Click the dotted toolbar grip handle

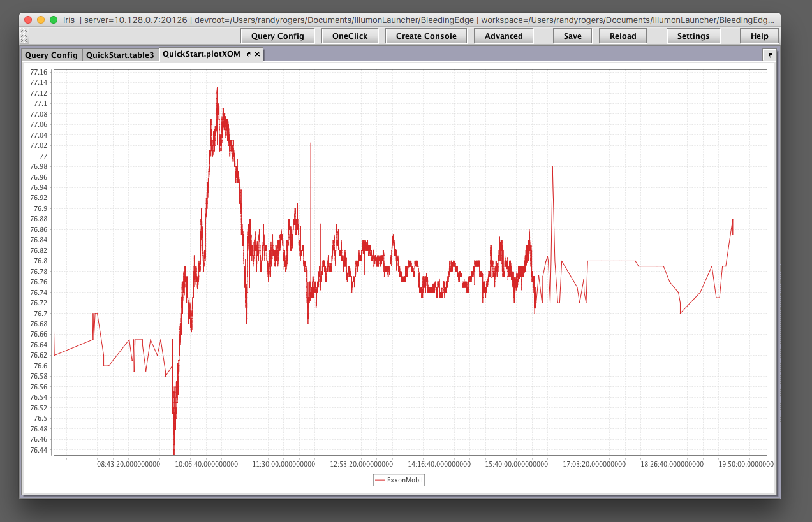tap(25, 36)
